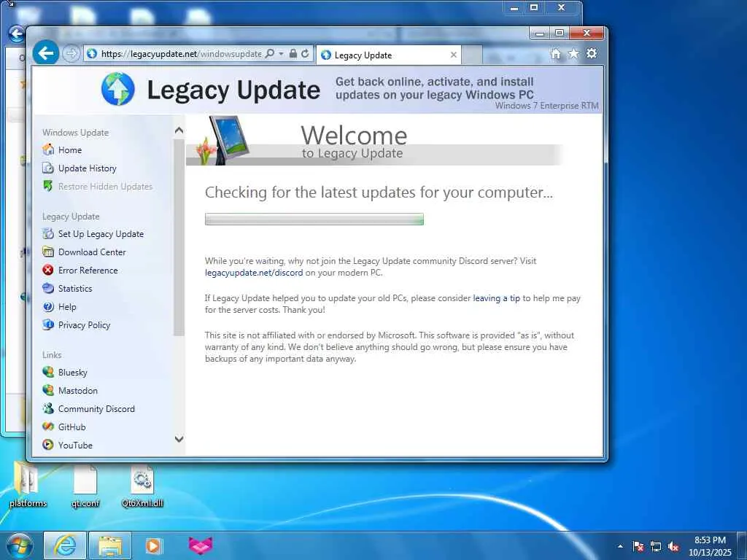Refresh the page with the reload icon

306,54
